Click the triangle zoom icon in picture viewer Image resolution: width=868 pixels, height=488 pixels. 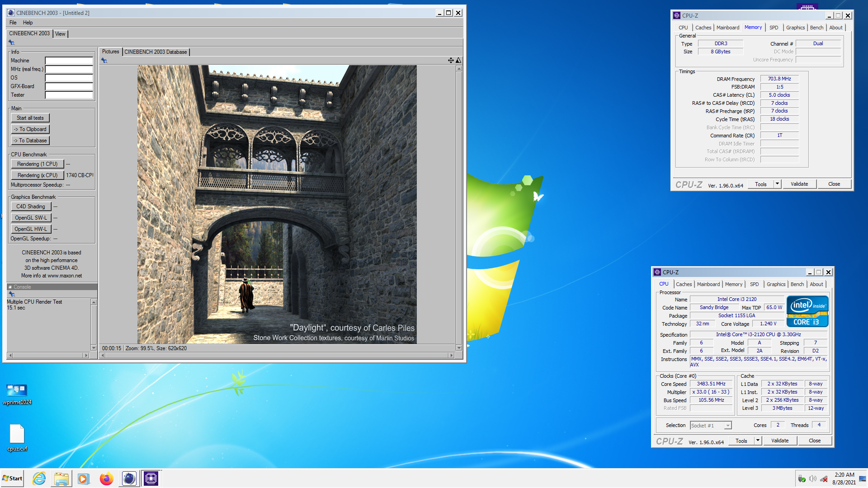458,60
